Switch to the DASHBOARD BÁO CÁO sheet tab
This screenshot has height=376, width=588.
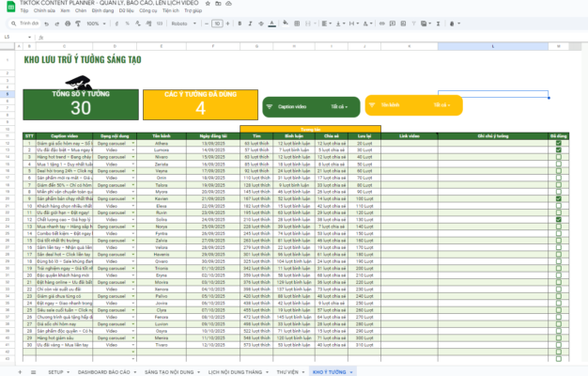click(x=105, y=371)
